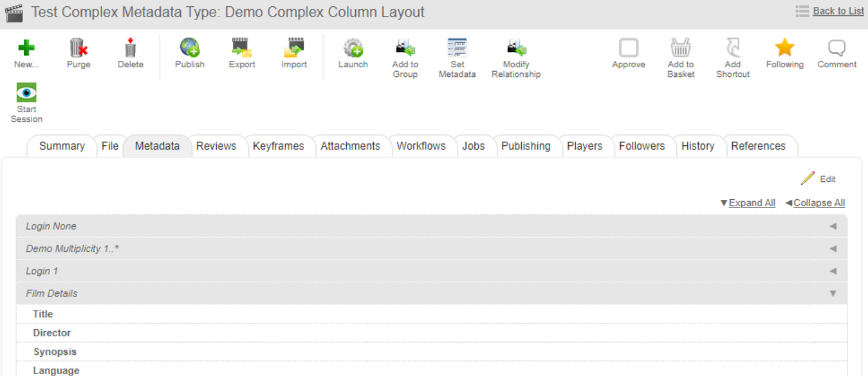The image size is (868, 376).
Task: Click the Publish globe icon
Action: coord(189,49)
